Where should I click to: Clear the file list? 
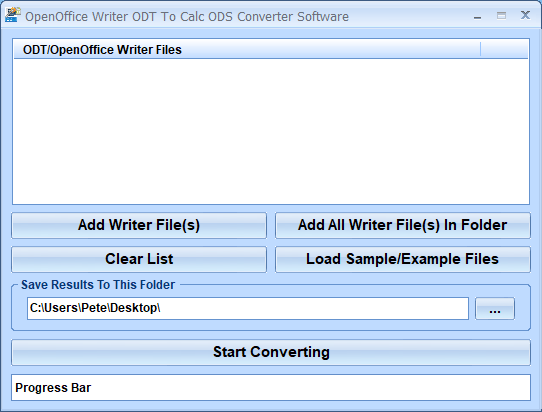(139, 259)
